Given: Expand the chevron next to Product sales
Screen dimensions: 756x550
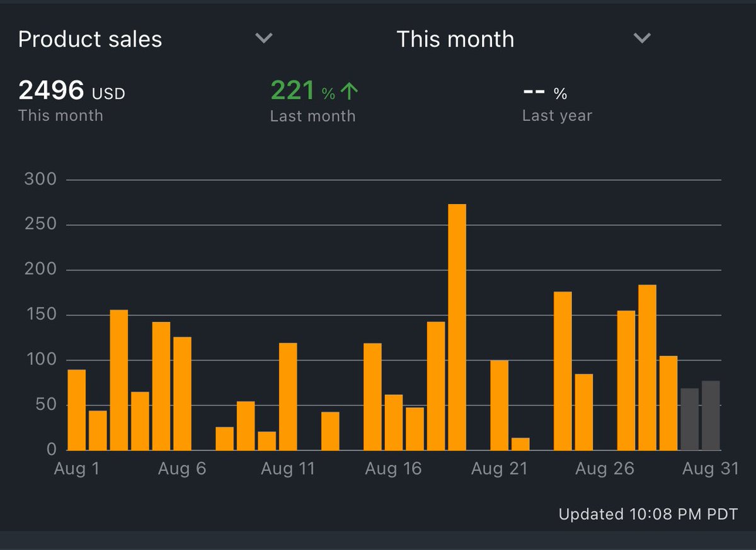Looking at the screenshot, I should point(263,38).
